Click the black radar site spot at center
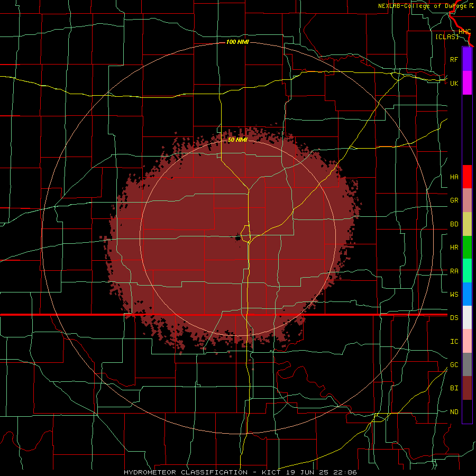The image size is (476, 476). tap(237, 237)
